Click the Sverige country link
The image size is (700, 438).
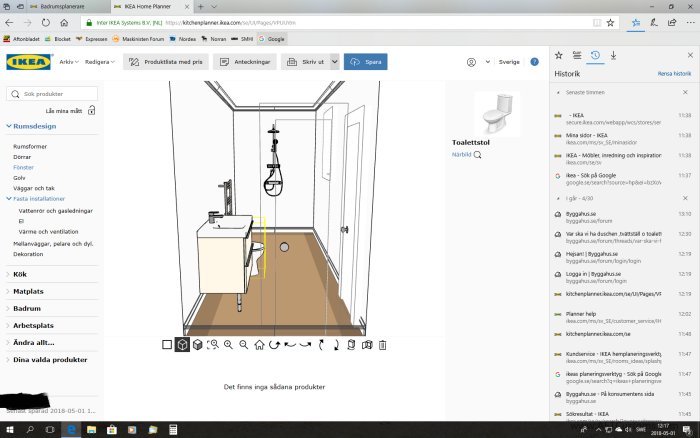(509, 62)
